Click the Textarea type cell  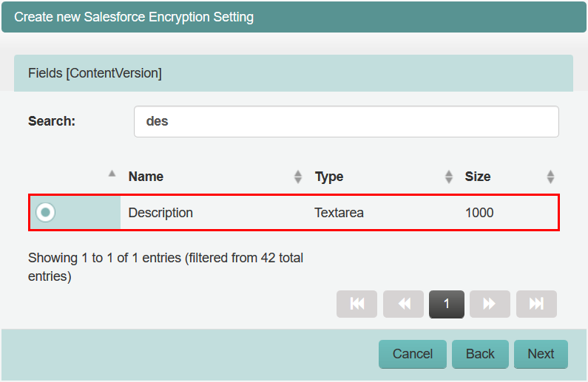339,213
